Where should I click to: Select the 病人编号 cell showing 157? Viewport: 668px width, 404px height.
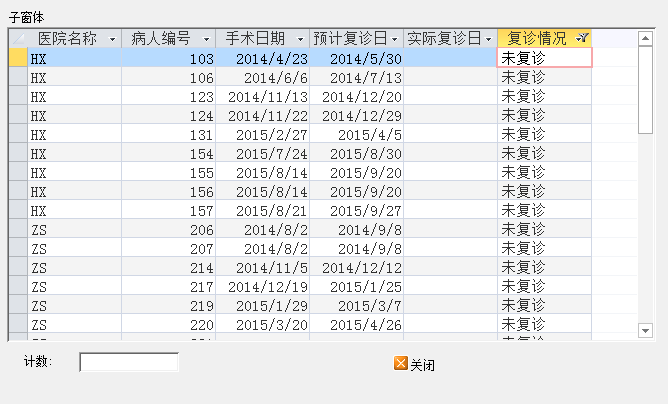coord(168,211)
